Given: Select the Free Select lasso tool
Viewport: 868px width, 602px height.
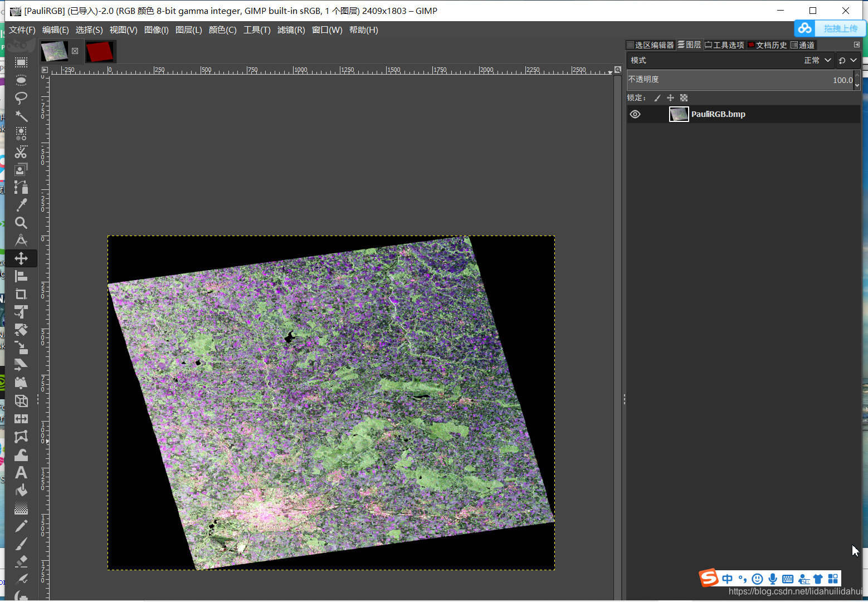Looking at the screenshot, I should pyautogui.click(x=21, y=98).
